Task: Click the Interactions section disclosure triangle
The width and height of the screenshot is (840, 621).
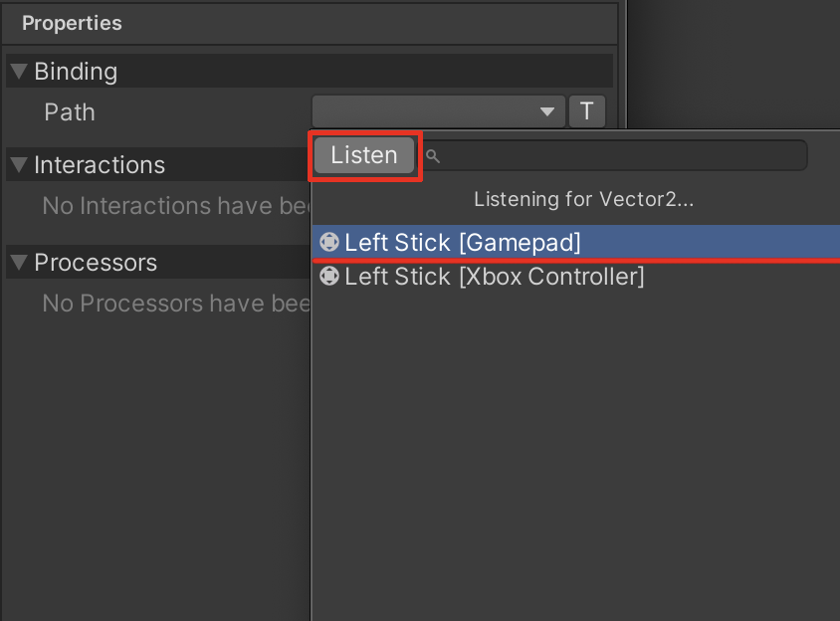Action: [x=17, y=164]
